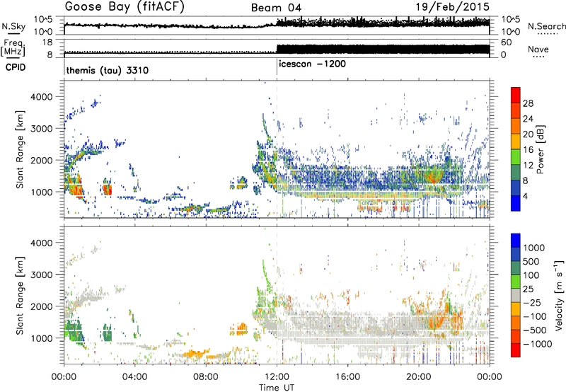Click '4000' tick on the power panel
Screen dimensions: 566x392
click(x=41, y=97)
